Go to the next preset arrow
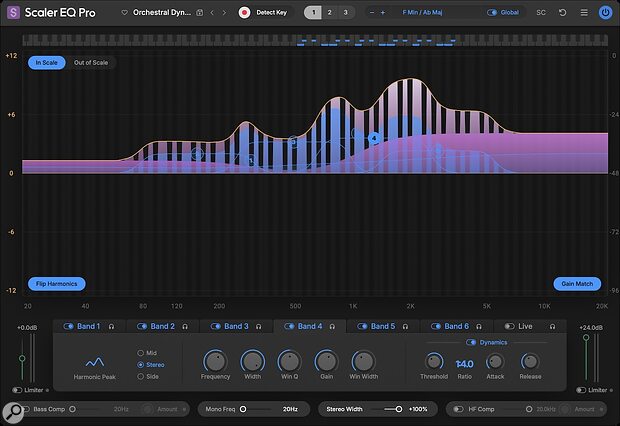This screenshot has width=620, height=426. point(224,13)
